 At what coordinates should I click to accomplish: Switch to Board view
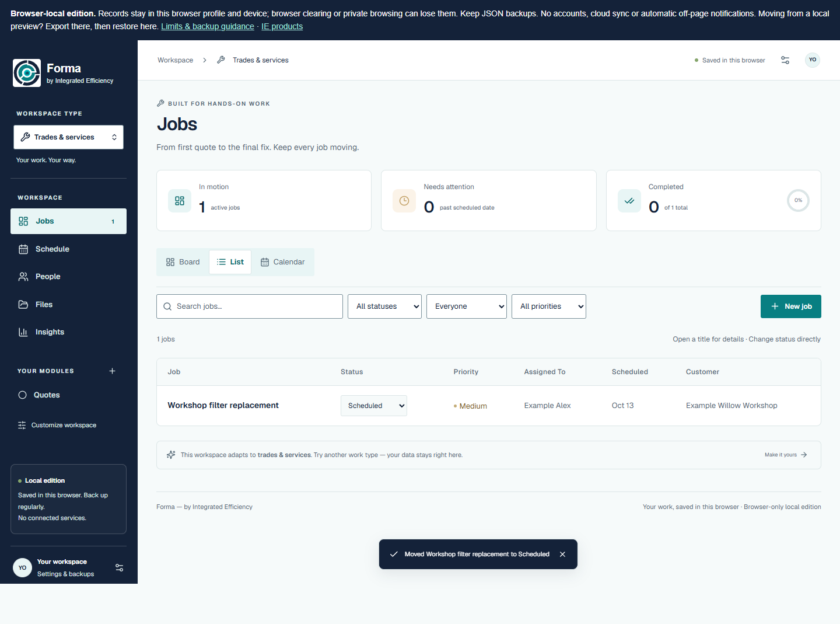point(183,262)
